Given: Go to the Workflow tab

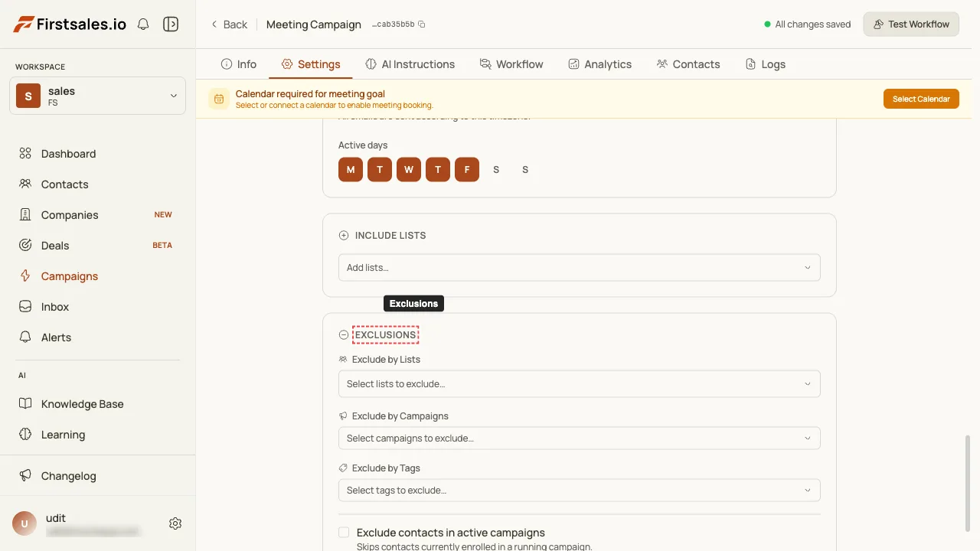Looking at the screenshot, I should pos(511,64).
